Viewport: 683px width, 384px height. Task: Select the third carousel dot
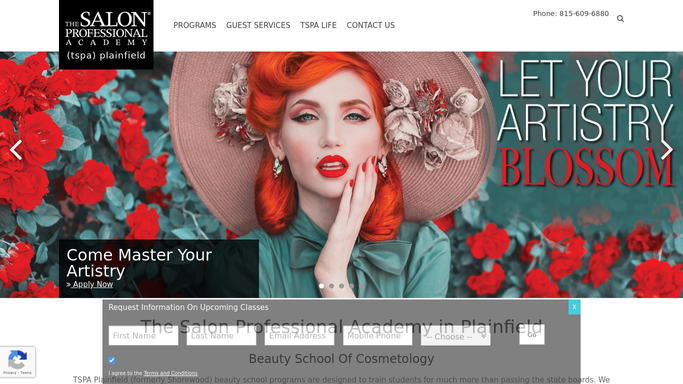coord(342,286)
